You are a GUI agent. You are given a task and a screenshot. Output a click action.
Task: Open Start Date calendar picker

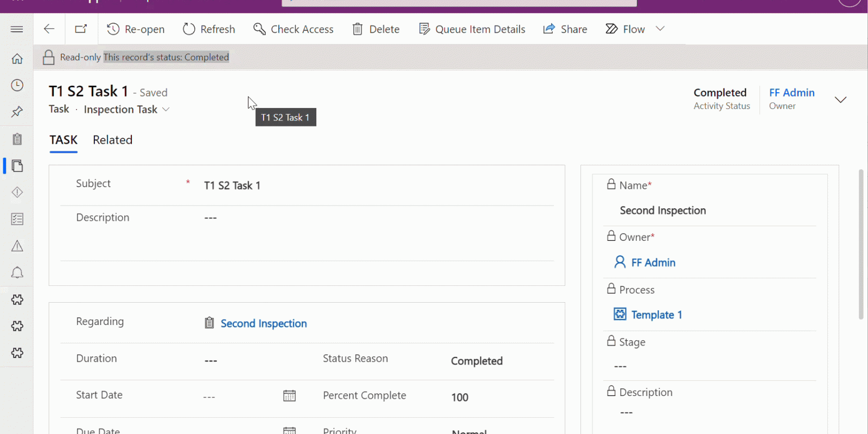289,396
